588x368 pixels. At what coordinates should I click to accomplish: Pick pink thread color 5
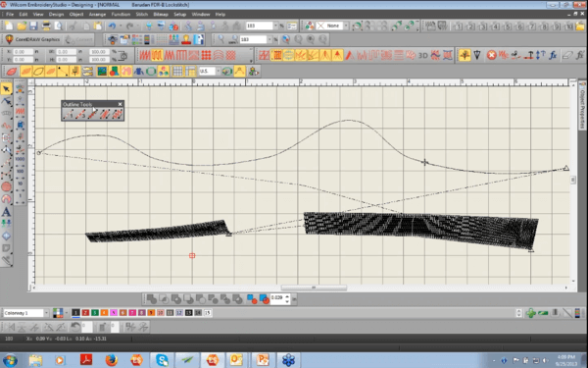coord(114,313)
